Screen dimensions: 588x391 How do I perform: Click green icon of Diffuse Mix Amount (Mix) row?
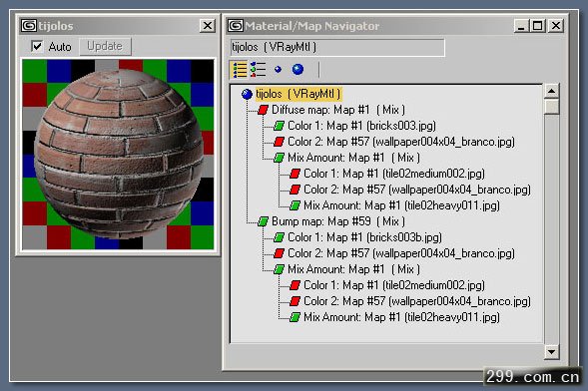(279, 158)
